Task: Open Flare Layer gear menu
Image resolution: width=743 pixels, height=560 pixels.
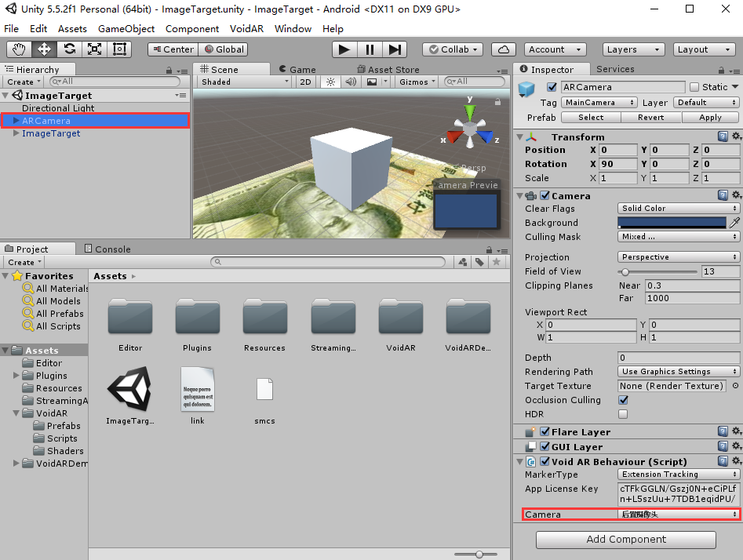Action: [736, 431]
